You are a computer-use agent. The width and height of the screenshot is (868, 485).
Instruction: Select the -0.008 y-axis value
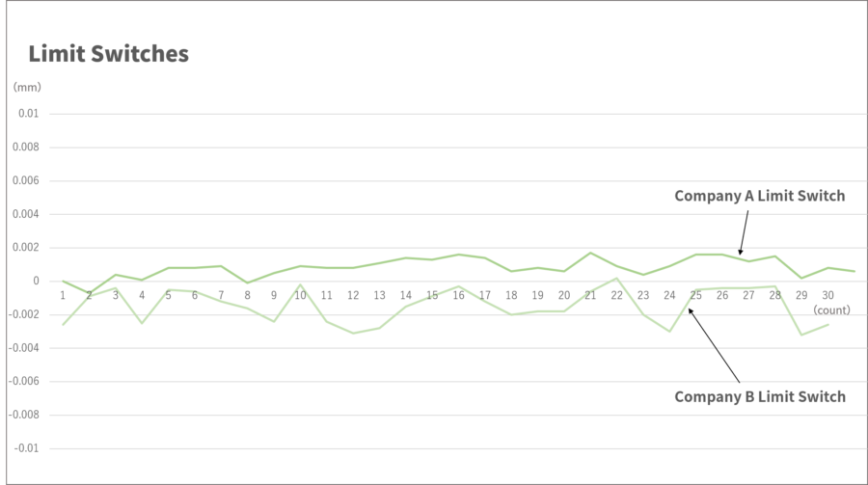point(24,415)
